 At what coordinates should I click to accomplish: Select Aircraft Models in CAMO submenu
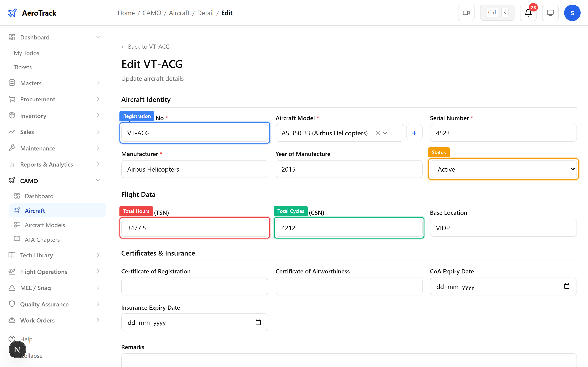tap(45, 225)
